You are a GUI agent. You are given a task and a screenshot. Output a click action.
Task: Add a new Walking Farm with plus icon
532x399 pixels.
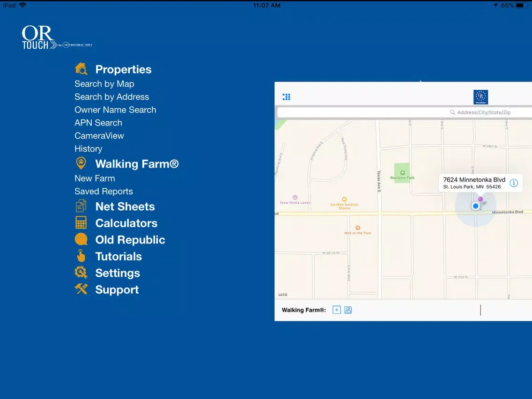(337, 310)
